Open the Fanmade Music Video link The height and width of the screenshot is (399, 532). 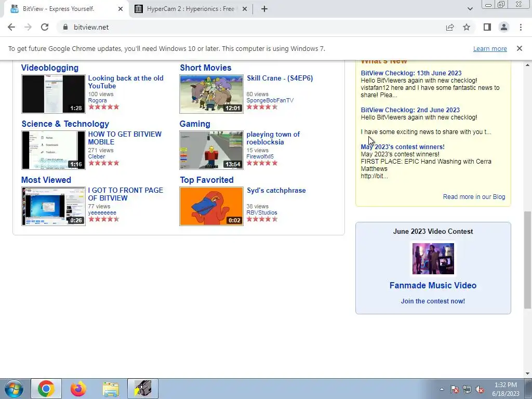coord(433,285)
